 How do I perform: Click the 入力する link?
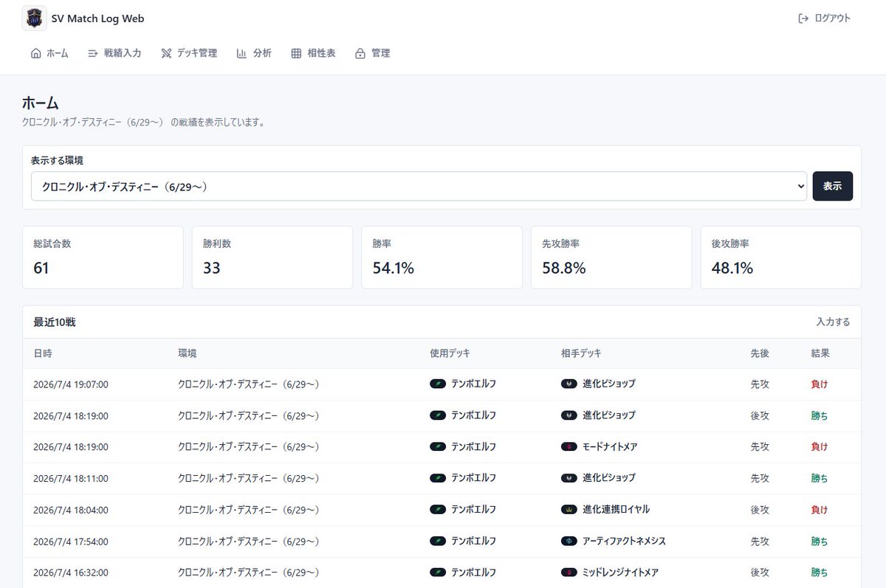(833, 322)
